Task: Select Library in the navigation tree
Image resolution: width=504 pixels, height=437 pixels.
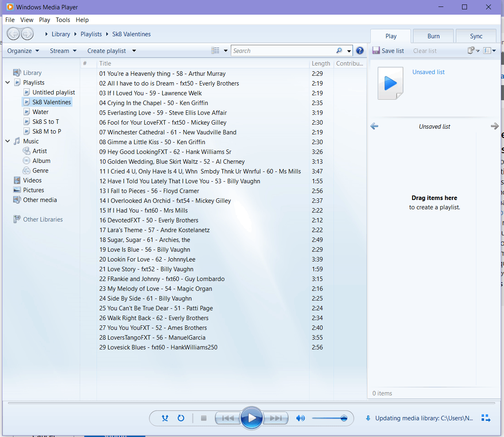Action: pos(32,72)
